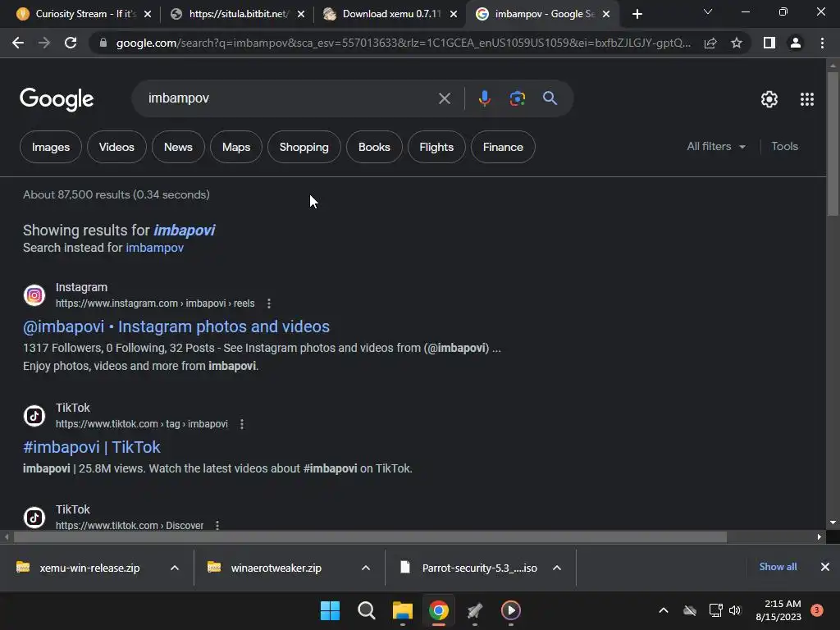840x630 pixels.
Task: Open the volume control in the system tray
Action: 734,610
